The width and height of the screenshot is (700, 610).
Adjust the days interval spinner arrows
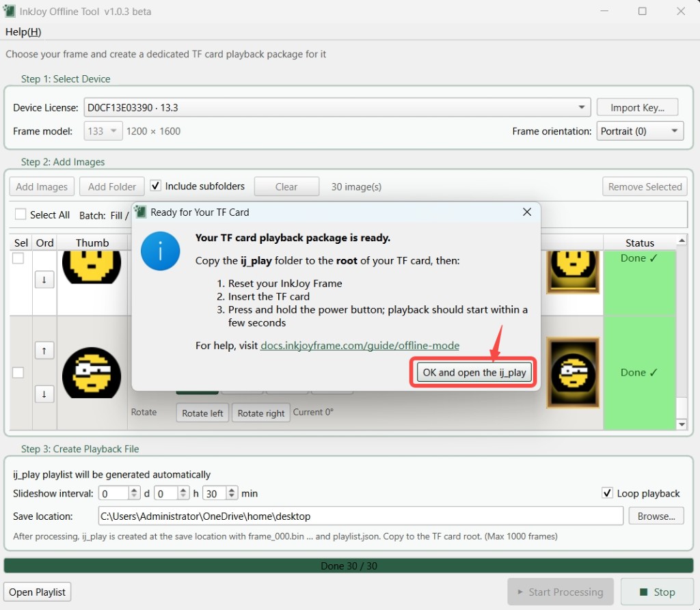click(135, 493)
